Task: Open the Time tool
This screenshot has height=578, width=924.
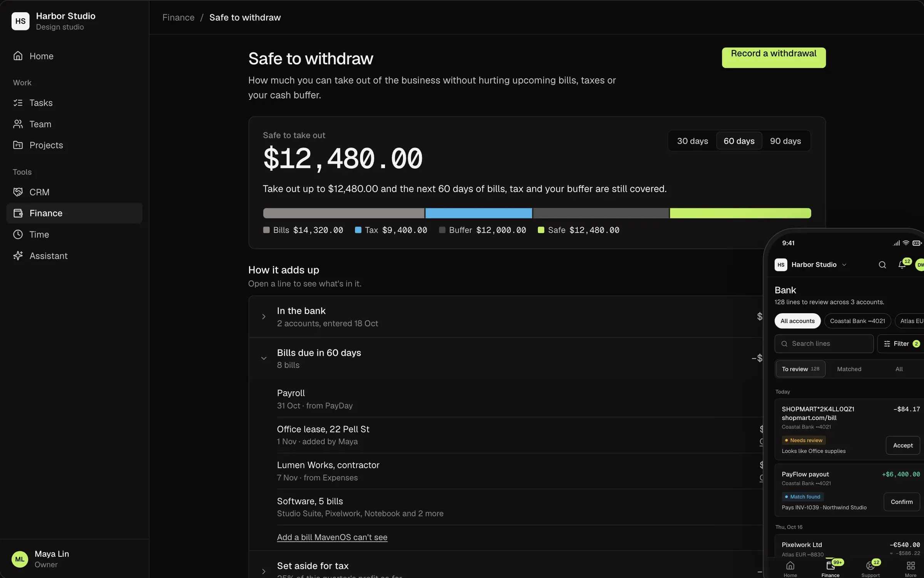Action: [x=74, y=234]
